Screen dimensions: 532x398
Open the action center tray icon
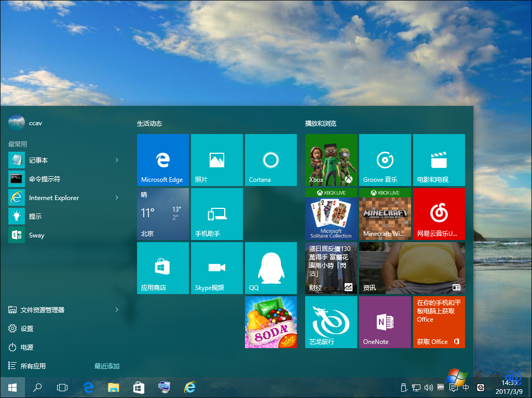point(453,388)
